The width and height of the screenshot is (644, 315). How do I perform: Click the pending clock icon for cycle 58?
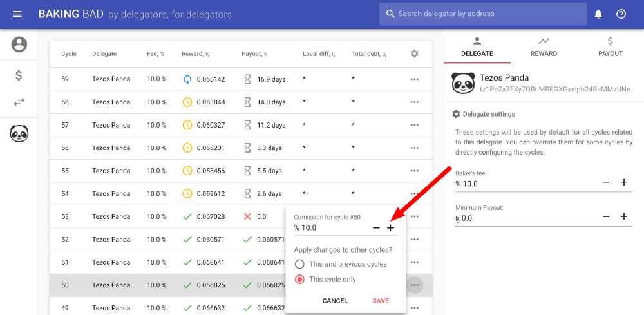point(187,102)
